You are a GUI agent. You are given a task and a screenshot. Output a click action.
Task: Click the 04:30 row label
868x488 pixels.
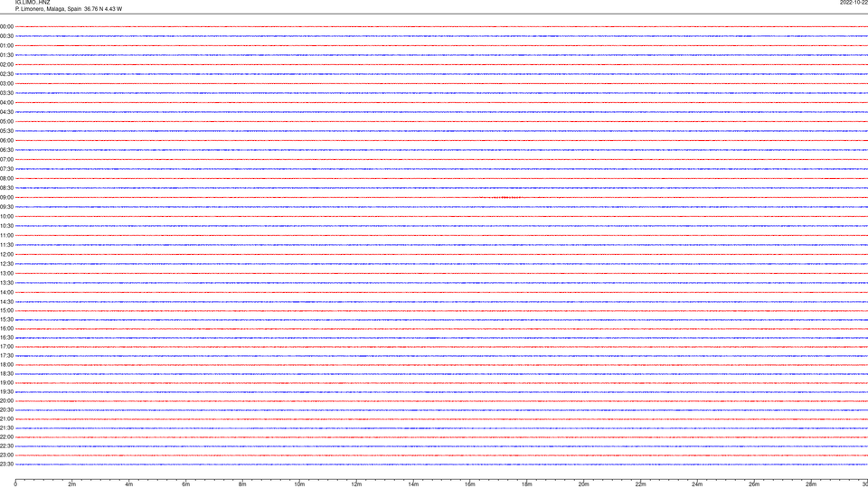point(6,112)
